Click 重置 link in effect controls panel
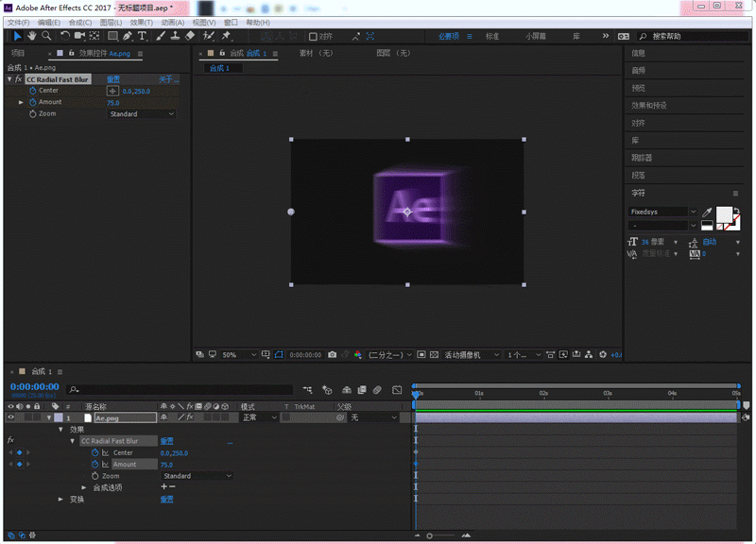The image size is (756, 544). (x=113, y=79)
